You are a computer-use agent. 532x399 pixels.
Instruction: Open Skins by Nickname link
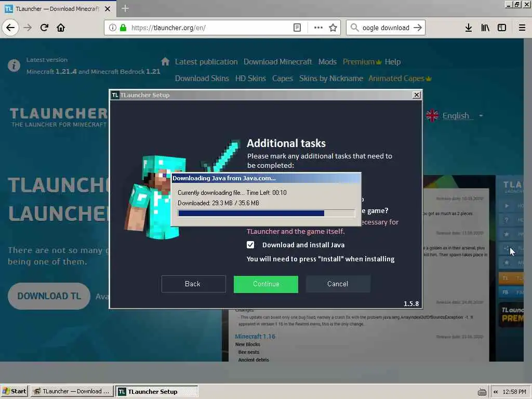pyautogui.click(x=331, y=78)
